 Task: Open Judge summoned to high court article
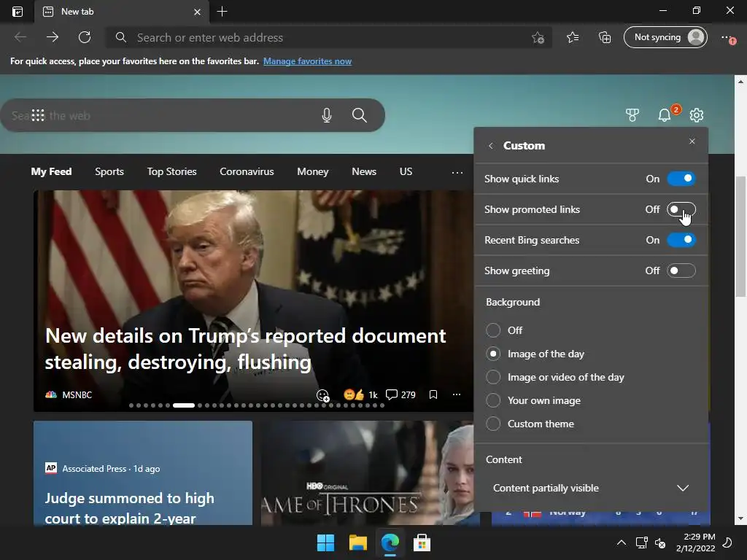tap(130, 508)
